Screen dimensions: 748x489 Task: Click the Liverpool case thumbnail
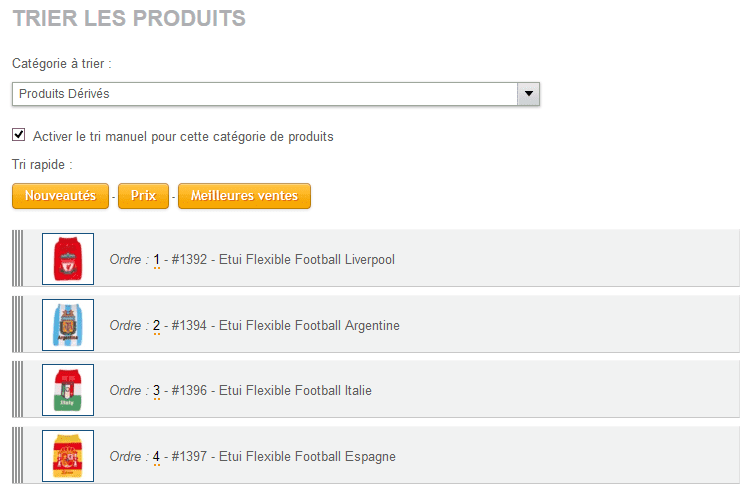pos(68,259)
